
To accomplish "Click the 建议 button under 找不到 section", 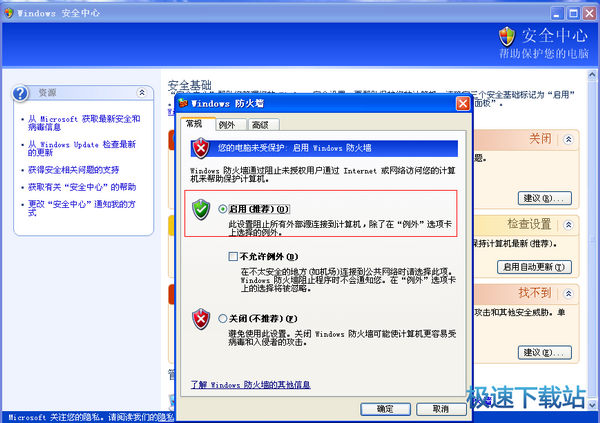I will click(545, 352).
